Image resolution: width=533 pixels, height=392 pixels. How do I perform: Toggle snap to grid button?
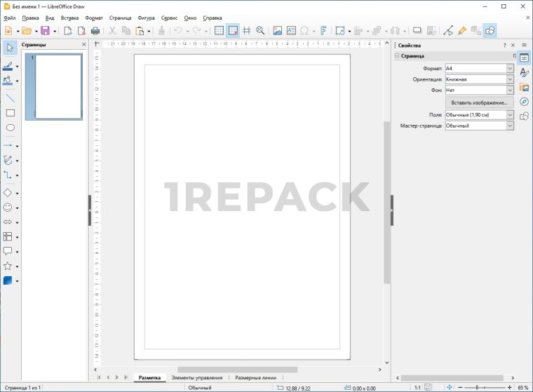point(233,31)
